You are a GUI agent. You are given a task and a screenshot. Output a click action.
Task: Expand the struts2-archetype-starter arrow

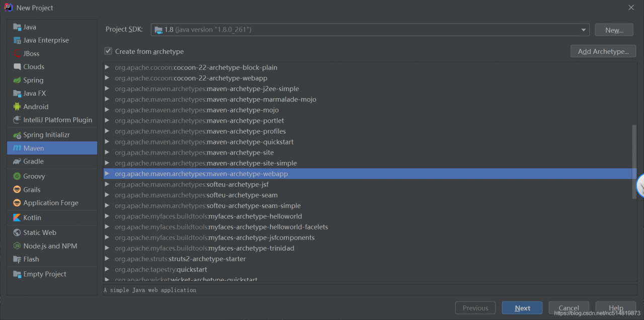coord(107,259)
